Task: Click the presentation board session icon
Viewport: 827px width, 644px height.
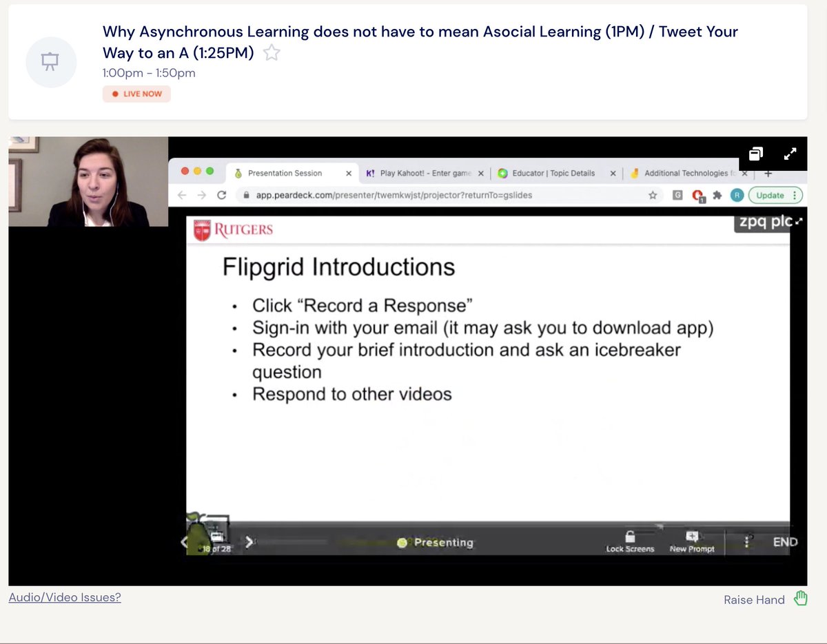Action: tap(50, 63)
